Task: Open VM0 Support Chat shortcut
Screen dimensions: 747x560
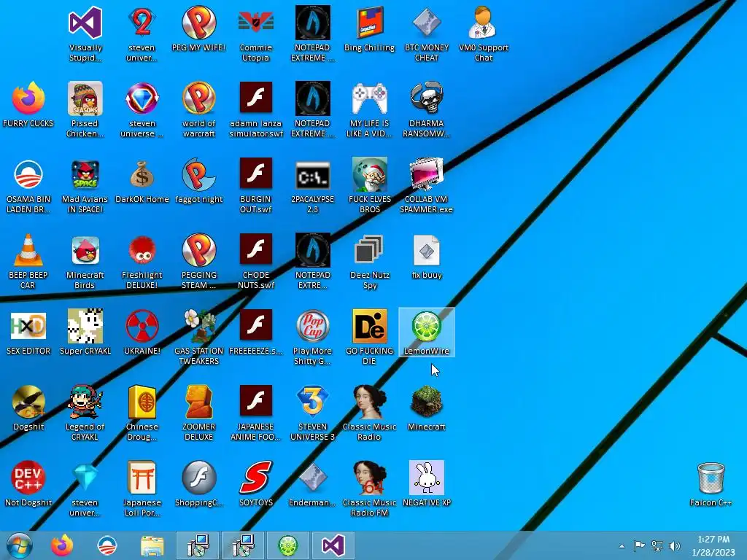Action: click(x=483, y=34)
